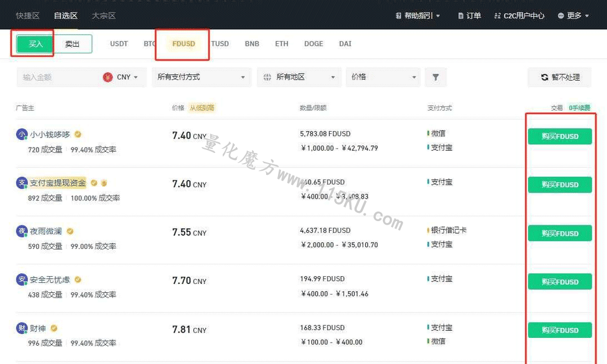Click the verified badge beside 小小钱哆哆
Image resolution: width=607 pixels, height=364 pixels.
[78, 135]
